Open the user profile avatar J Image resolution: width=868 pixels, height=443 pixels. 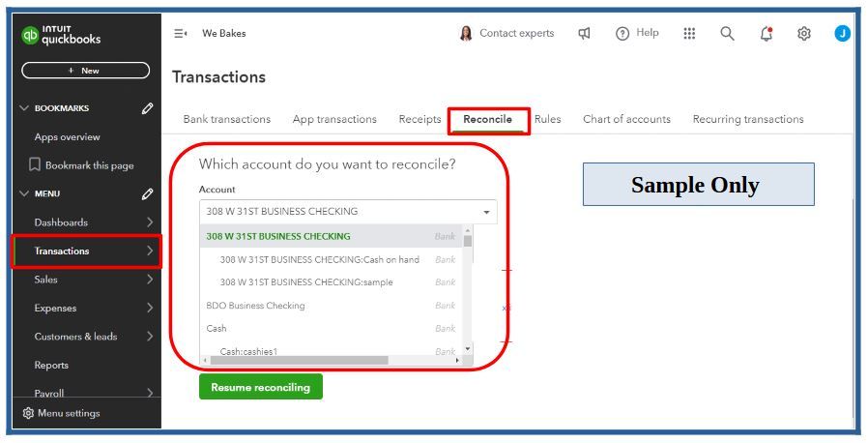point(843,33)
